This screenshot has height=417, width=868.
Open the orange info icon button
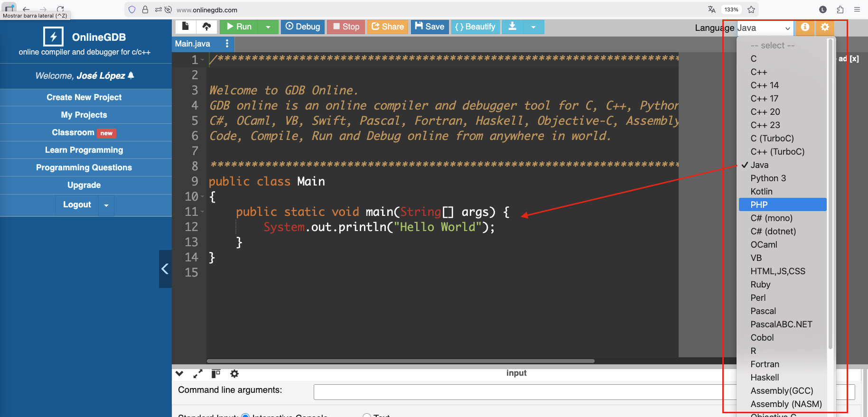805,27
